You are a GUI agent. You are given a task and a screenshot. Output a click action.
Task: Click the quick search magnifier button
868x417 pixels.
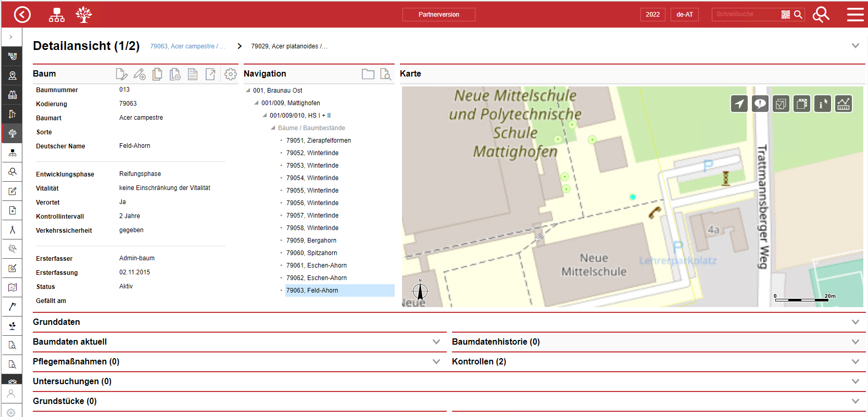coord(798,15)
